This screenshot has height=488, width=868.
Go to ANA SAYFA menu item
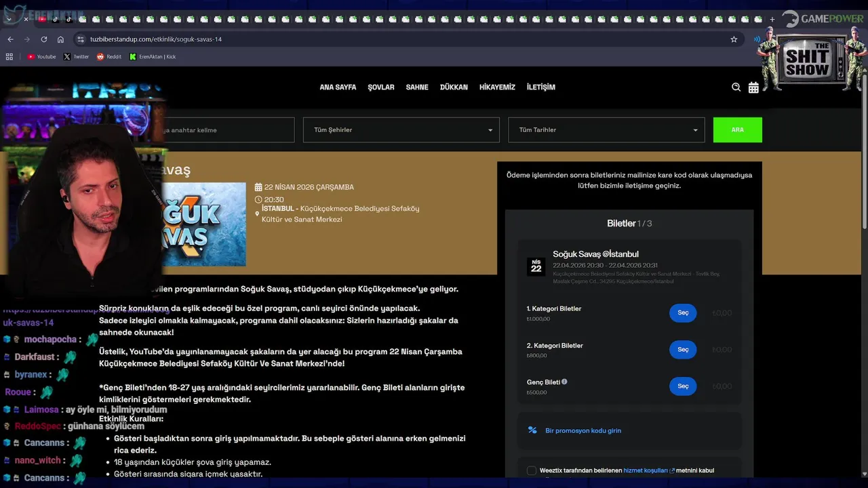pos(338,87)
